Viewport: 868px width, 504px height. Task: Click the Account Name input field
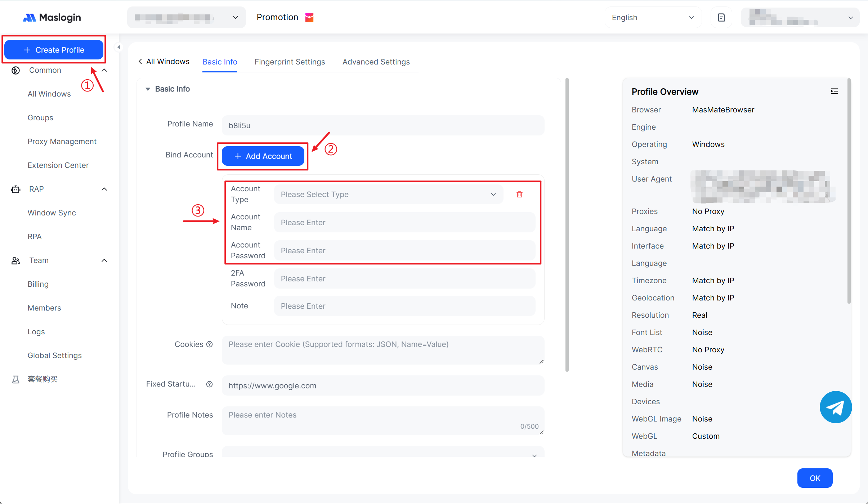point(404,223)
